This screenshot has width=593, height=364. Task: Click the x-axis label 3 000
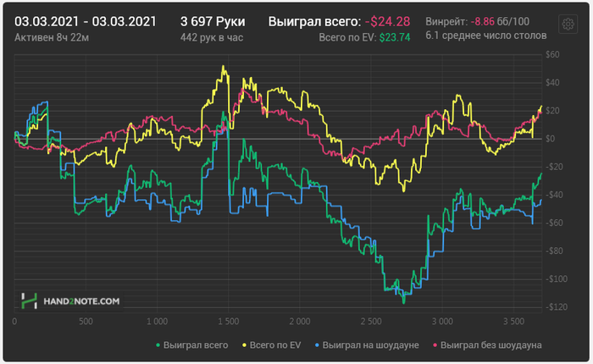pos(442,322)
